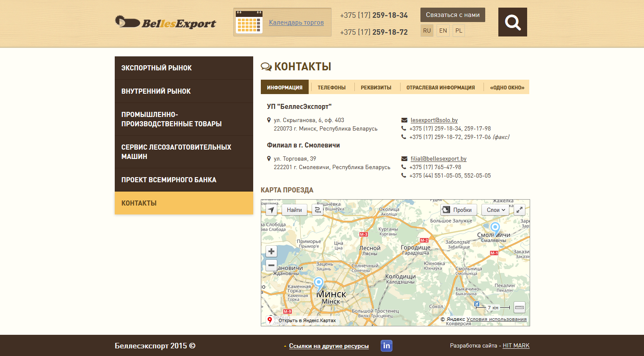Switch to the ТЕЛЕФОНЫ tab

[332, 87]
